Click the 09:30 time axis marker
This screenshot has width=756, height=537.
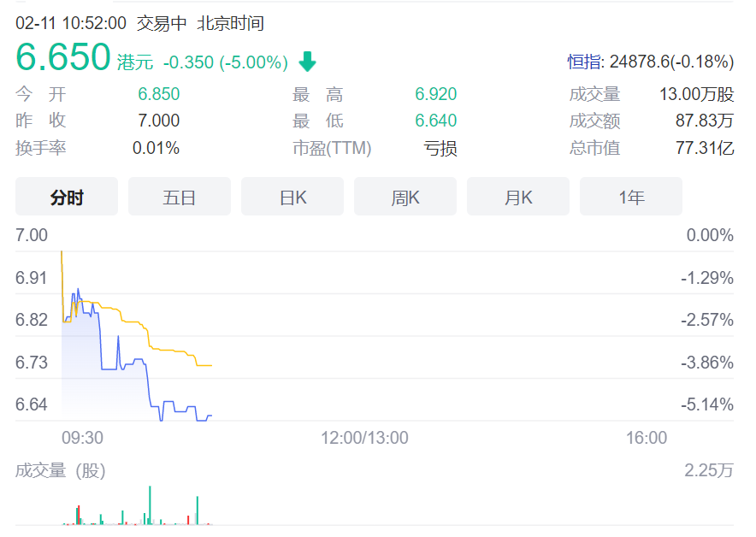(82, 438)
